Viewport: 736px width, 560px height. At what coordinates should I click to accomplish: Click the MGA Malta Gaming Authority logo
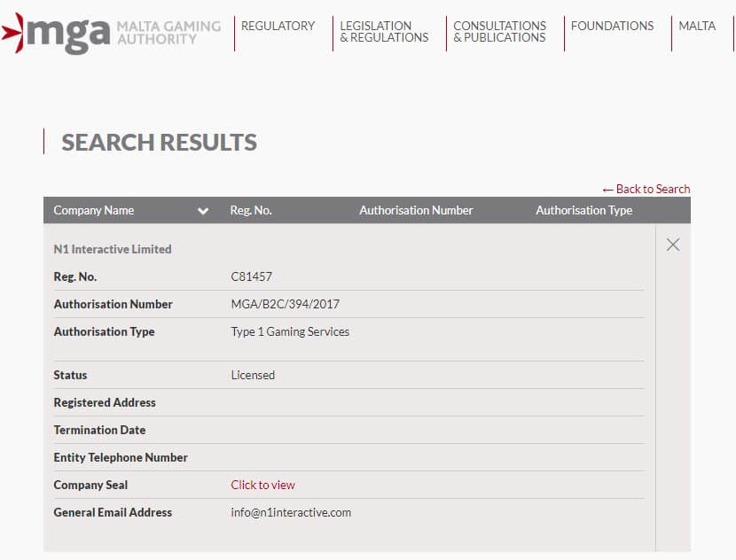pos(111,33)
